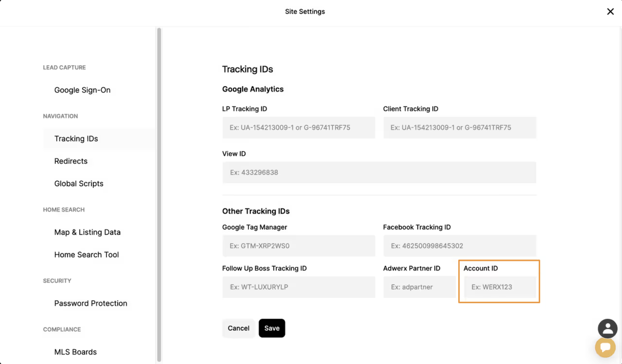
Task: Select Home Search Tool
Action: pyautogui.click(x=87, y=255)
